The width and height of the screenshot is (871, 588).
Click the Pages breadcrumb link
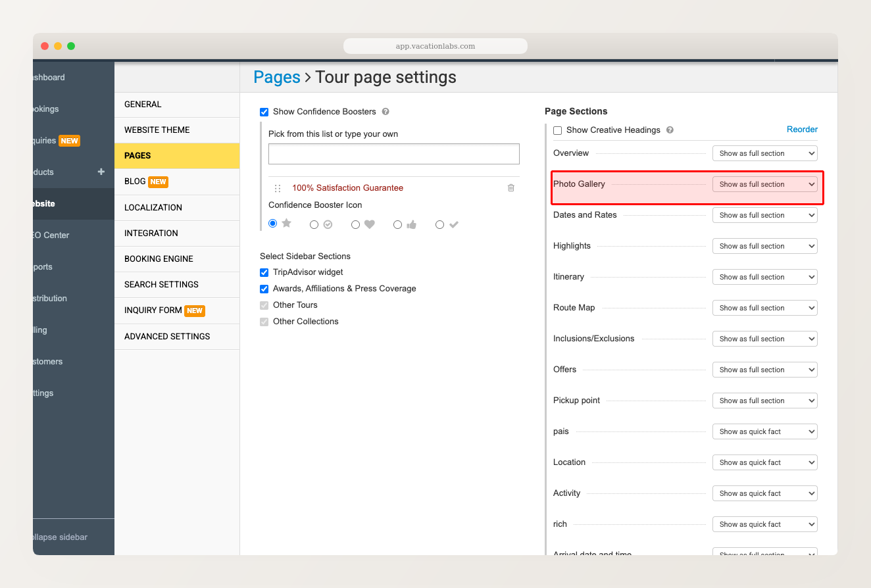coord(277,77)
